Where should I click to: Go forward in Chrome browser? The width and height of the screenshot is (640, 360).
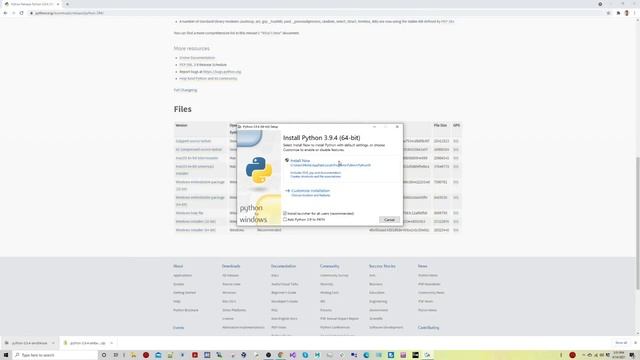[x=13, y=13]
